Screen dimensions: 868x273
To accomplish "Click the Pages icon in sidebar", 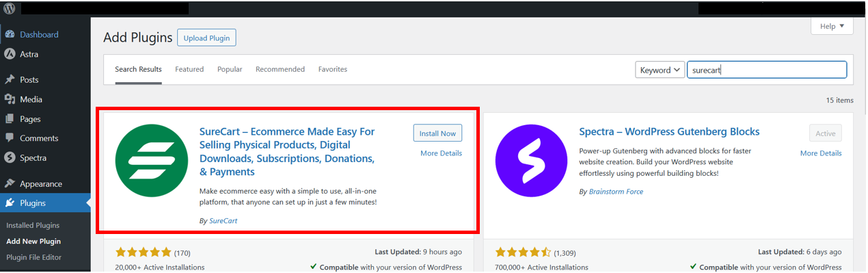I will click(x=10, y=119).
